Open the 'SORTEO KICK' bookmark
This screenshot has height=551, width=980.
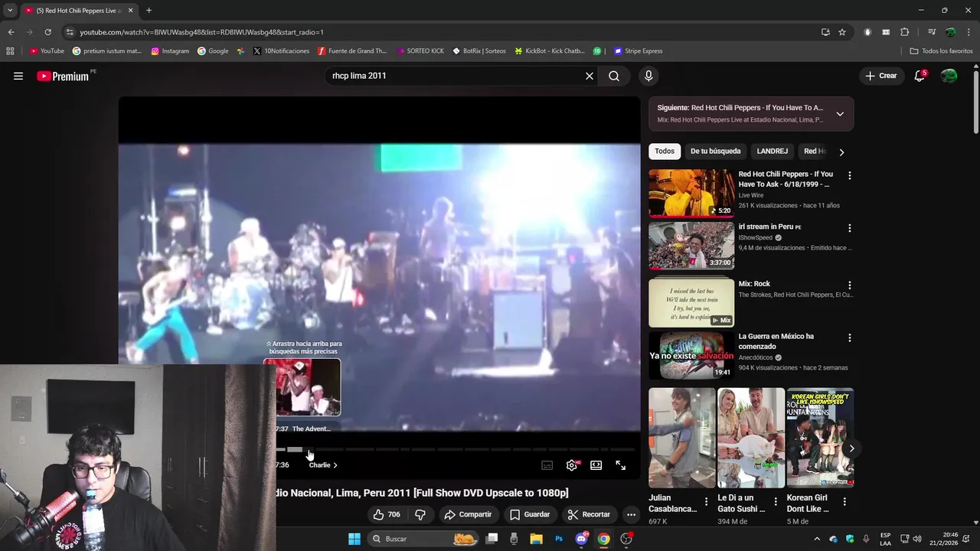click(420, 51)
